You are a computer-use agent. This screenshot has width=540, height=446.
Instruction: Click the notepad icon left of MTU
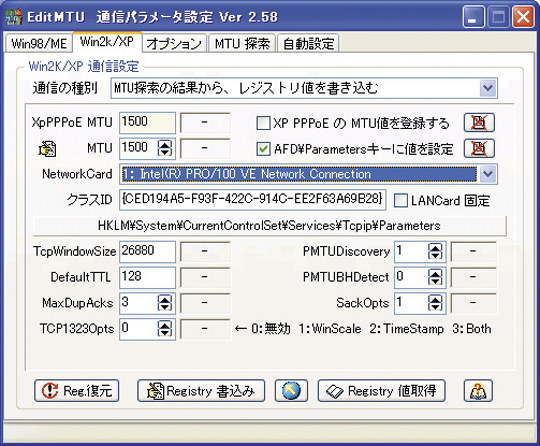47,149
